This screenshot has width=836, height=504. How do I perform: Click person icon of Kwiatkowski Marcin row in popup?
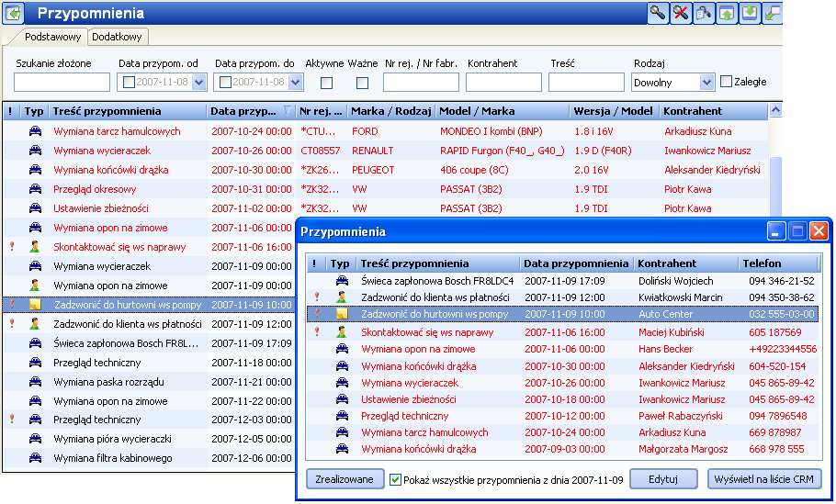point(341,297)
